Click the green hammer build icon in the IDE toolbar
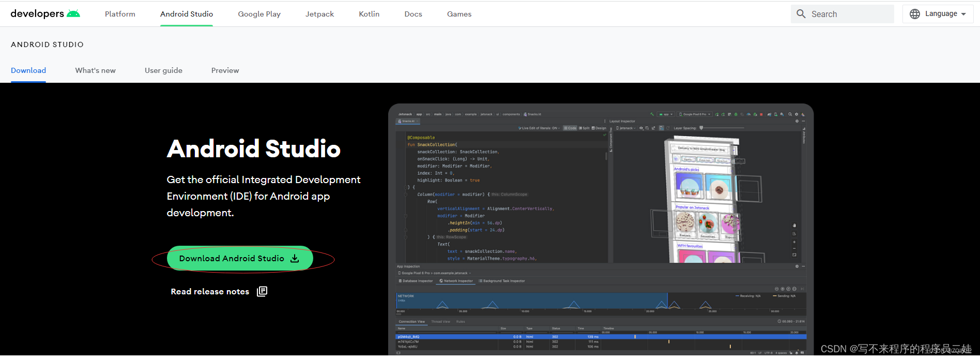This screenshot has height=359, width=980. pos(652,114)
